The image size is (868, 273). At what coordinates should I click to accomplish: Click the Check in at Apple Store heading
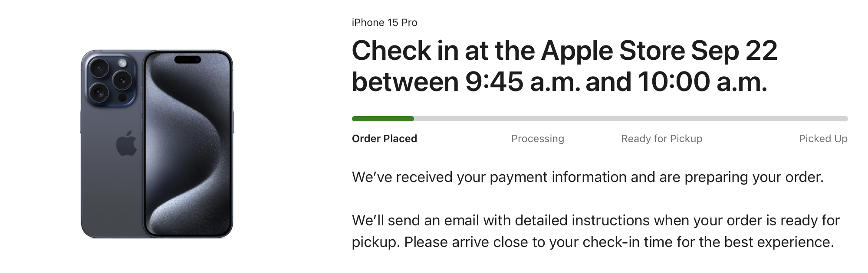tap(565, 66)
